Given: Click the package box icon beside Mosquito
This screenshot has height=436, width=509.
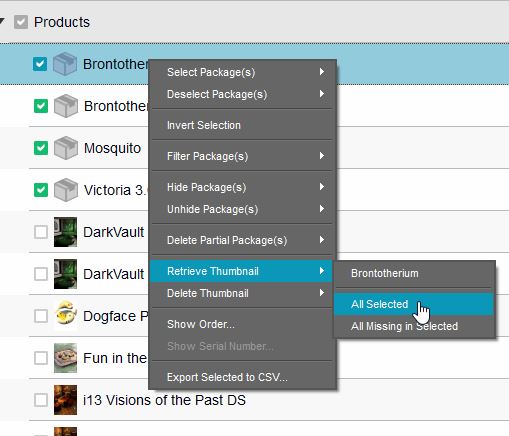Looking at the screenshot, I should (66, 148).
